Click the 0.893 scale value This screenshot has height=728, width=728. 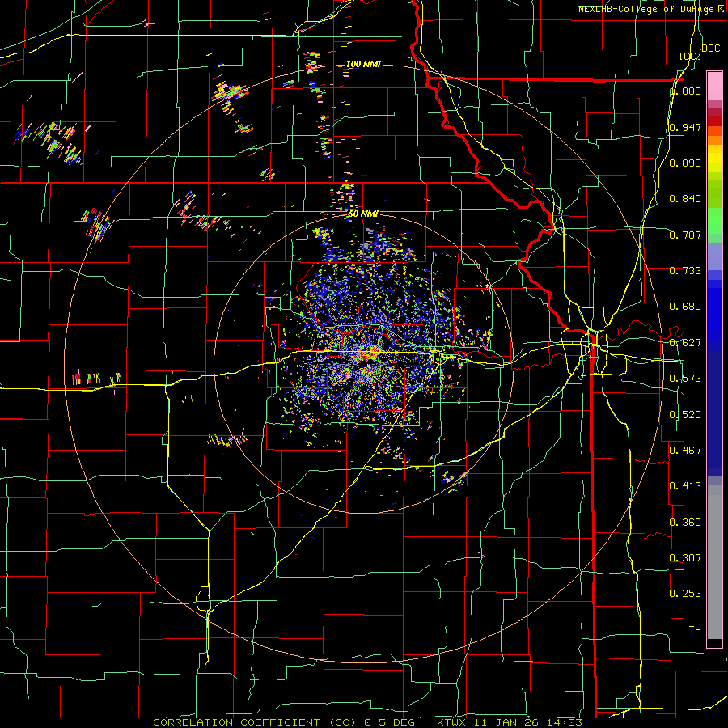(x=685, y=163)
